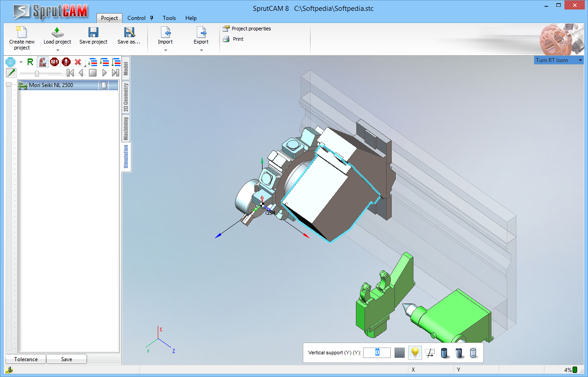Screen dimensions: 588x377
Task: Expand the Import dropdown arrow
Action: [x=165, y=50]
